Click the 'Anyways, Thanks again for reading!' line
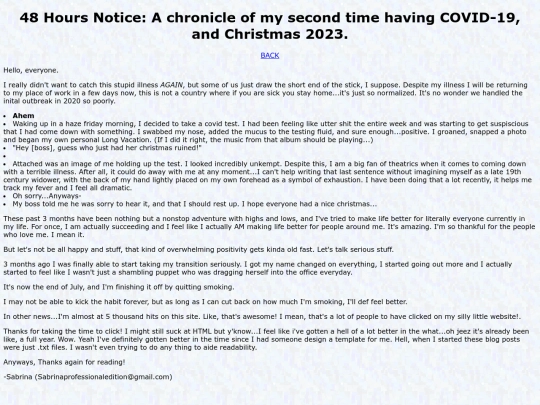This screenshot has height=405, width=540. pyautogui.click(x=64, y=362)
